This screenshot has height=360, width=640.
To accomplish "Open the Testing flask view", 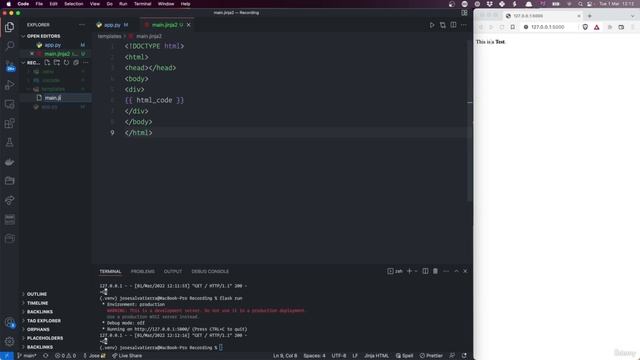I will (9, 142).
